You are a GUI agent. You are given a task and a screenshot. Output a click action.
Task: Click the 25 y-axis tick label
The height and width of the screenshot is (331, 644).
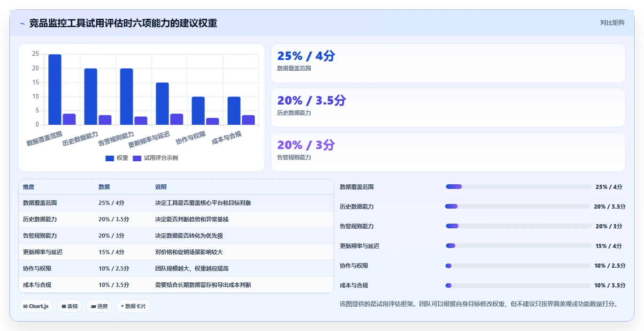point(36,54)
